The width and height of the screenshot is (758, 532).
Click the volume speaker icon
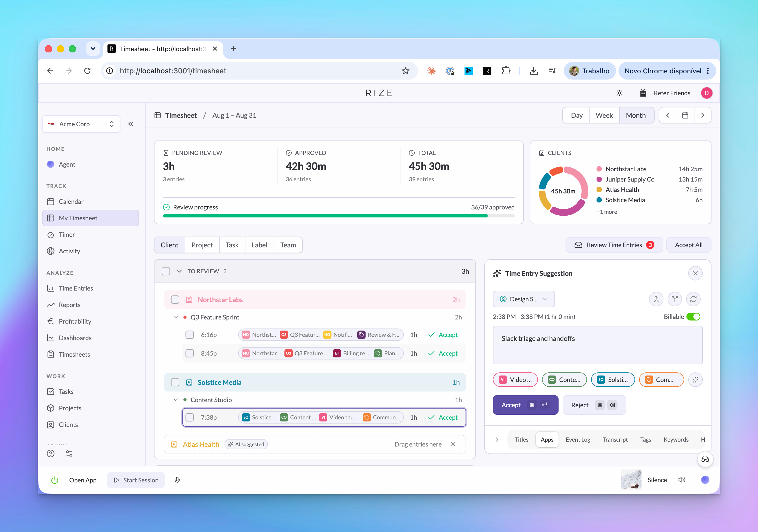682,480
